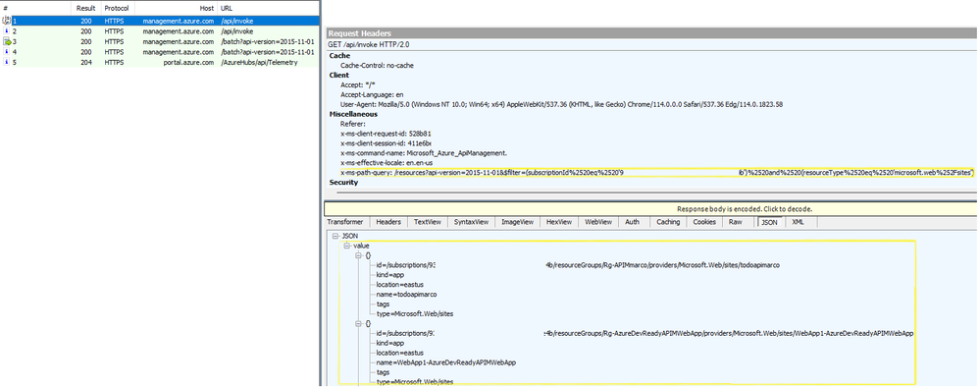Image resolution: width=980 pixels, height=387 pixels.
Task: Open the SyntaxView response tab
Action: tap(472, 222)
